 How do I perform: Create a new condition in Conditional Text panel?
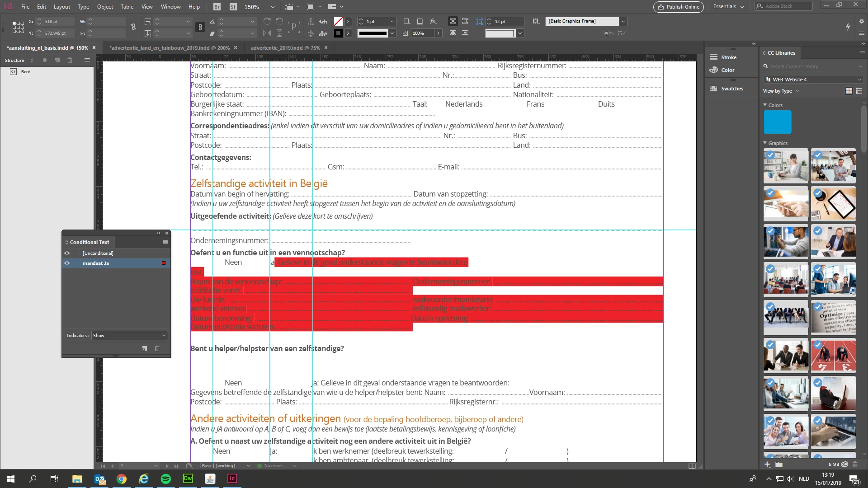(x=145, y=348)
